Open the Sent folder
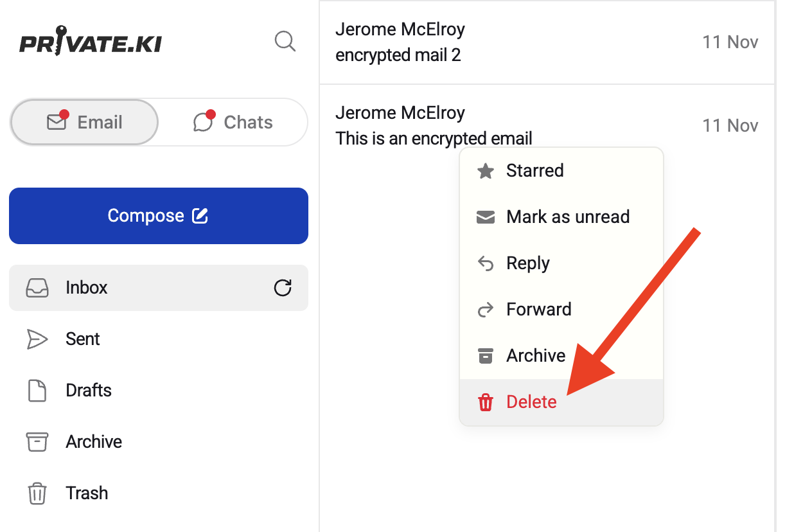Viewport: 803px width, 532px height. coord(82,339)
